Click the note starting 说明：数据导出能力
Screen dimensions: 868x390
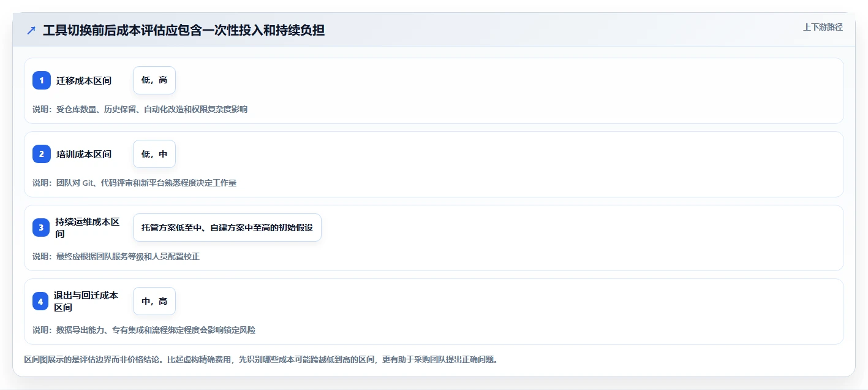tap(144, 330)
